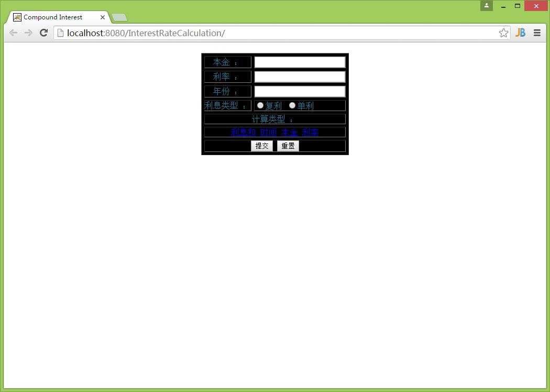This screenshot has height=392, width=550.
Task: Close the Compound Interest tab
Action: click(103, 17)
